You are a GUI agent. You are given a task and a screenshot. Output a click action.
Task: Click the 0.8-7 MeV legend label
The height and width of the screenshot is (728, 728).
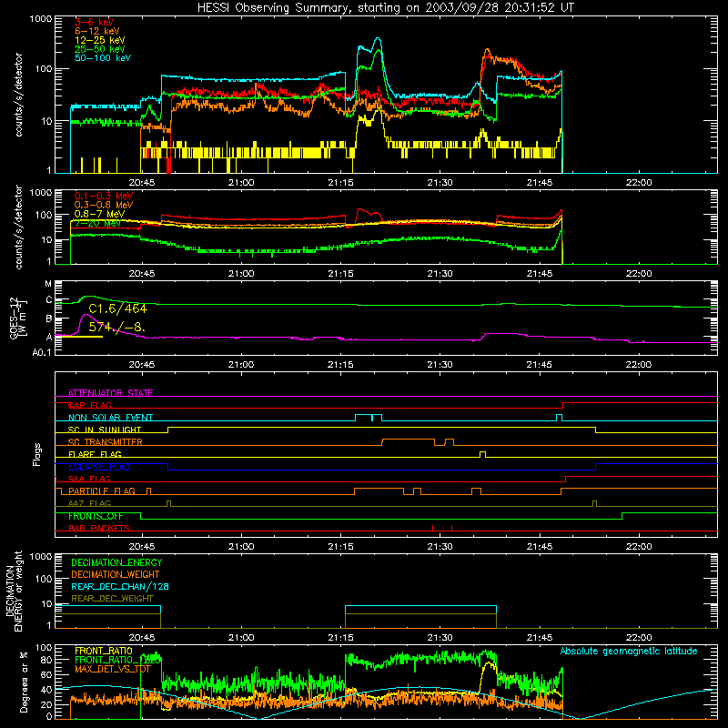pyautogui.click(x=99, y=214)
